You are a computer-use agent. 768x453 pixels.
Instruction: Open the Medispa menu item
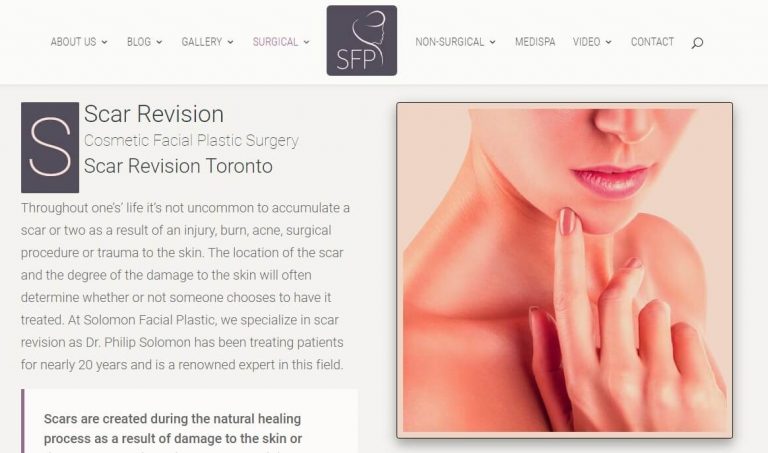tap(535, 42)
